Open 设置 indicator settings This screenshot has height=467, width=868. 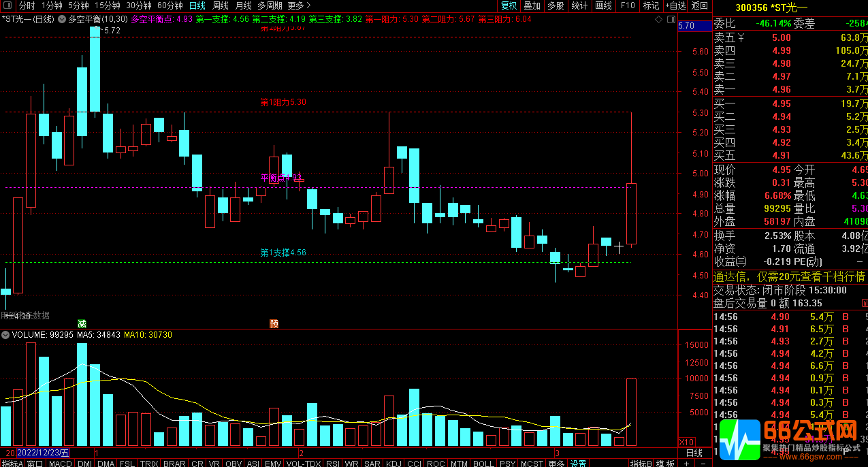click(578, 463)
